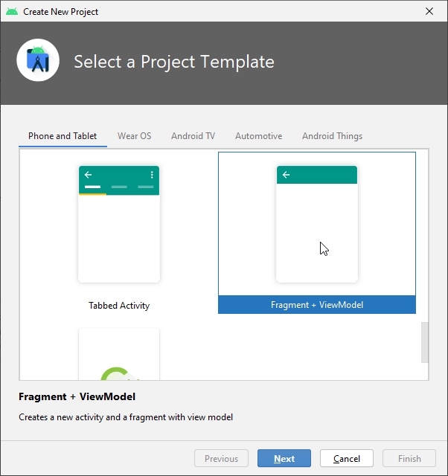Click the green Android icon in title bar
Image resolution: width=448 pixels, height=476 pixels.
pos(12,12)
